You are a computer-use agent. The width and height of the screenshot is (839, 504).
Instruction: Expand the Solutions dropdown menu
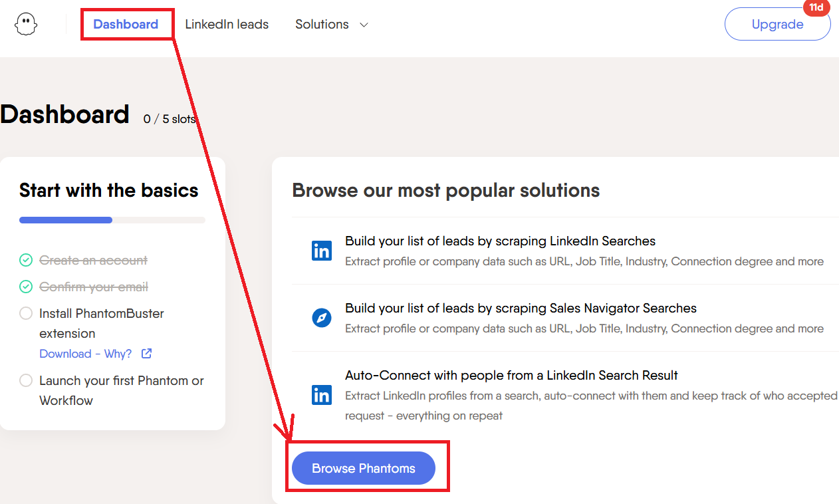pos(332,25)
